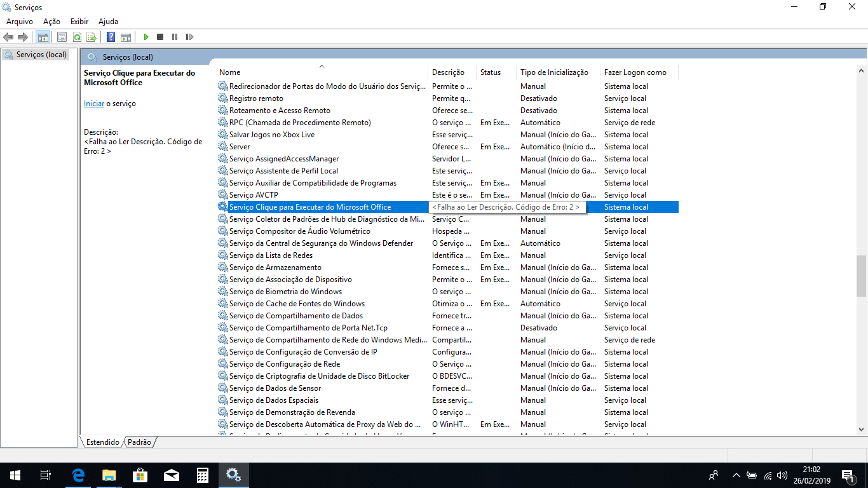Click the green Start Service play button

[146, 37]
